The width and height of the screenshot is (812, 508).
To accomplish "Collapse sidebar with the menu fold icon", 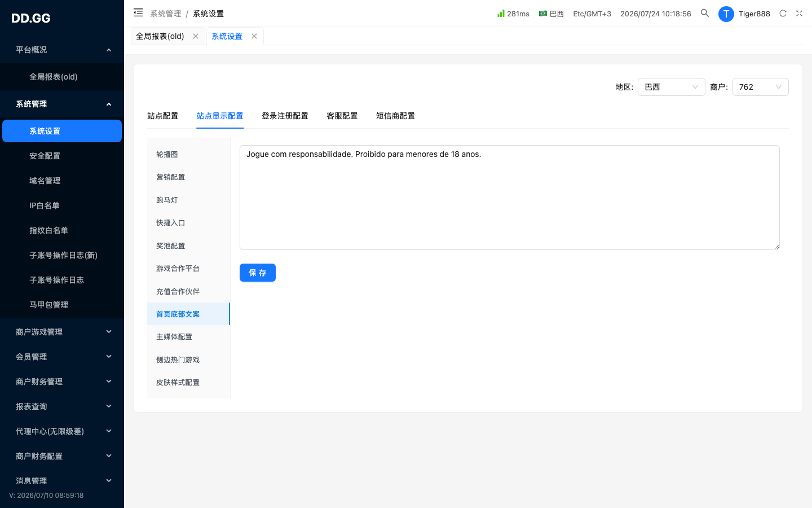I will click(x=138, y=12).
